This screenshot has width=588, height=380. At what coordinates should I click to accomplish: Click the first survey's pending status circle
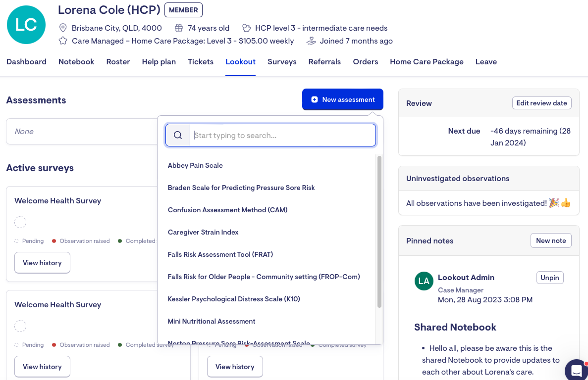click(20, 222)
